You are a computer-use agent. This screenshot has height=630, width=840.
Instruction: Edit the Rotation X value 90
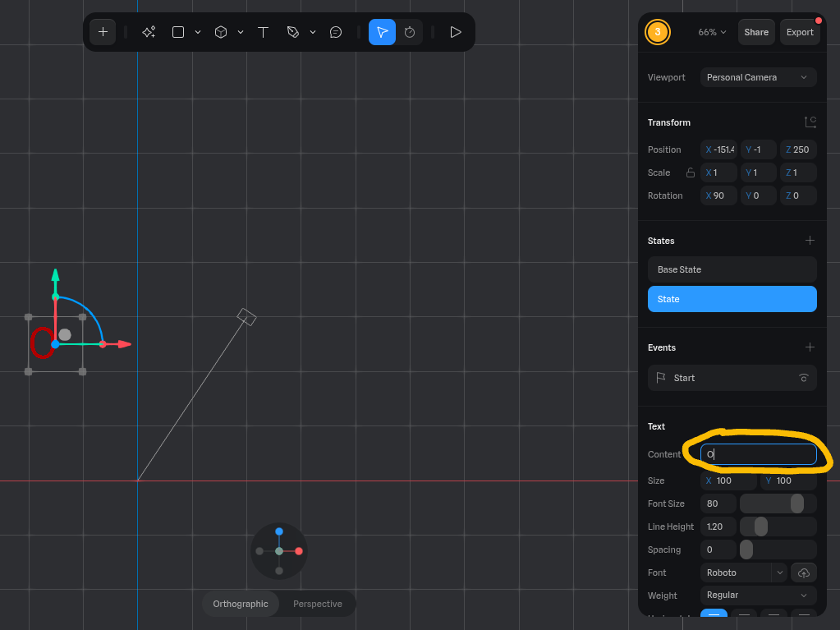[x=719, y=195]
